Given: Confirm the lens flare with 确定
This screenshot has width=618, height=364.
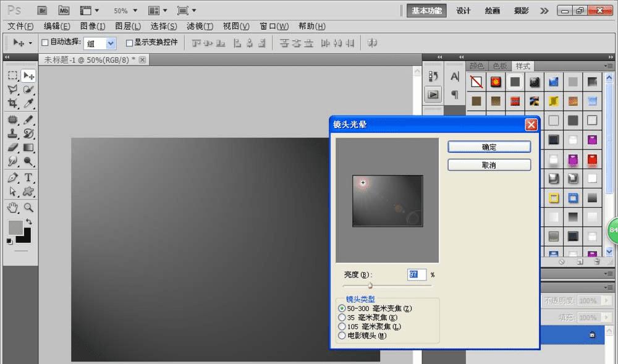Looking at the screenshot, I should point(489,147).
